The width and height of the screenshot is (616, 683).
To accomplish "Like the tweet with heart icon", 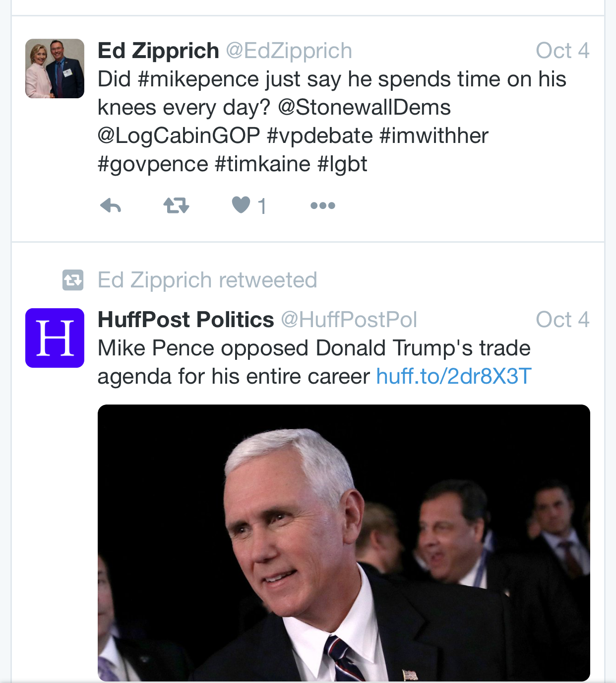I will tap(242, 205).
